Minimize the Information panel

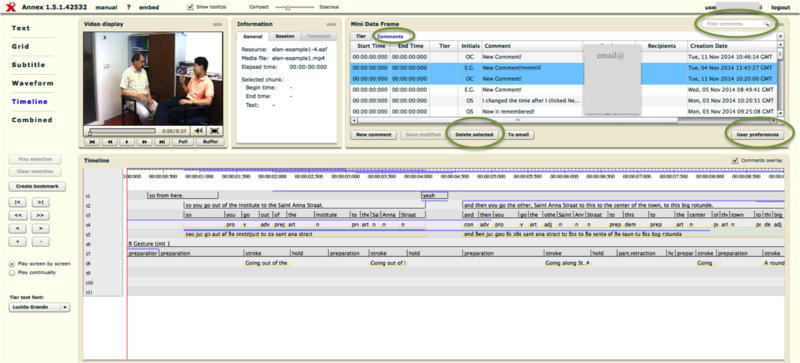[331, 25]
